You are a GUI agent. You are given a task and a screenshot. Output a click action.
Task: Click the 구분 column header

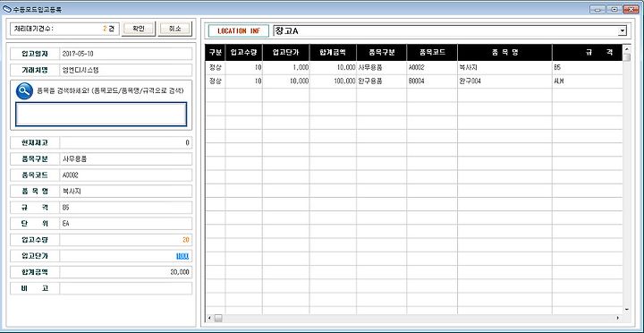point(216,53)
